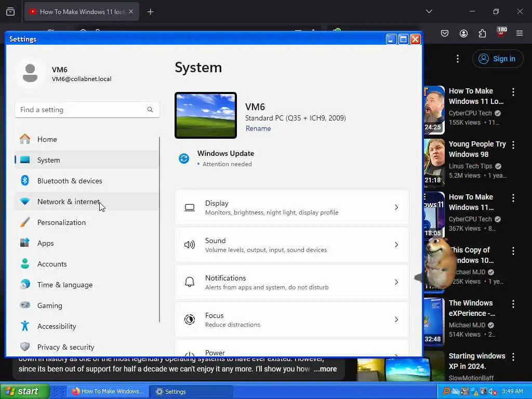Screen dimensions: 532x399
Task: Open Time & language settings
Action: pos(87,285)
